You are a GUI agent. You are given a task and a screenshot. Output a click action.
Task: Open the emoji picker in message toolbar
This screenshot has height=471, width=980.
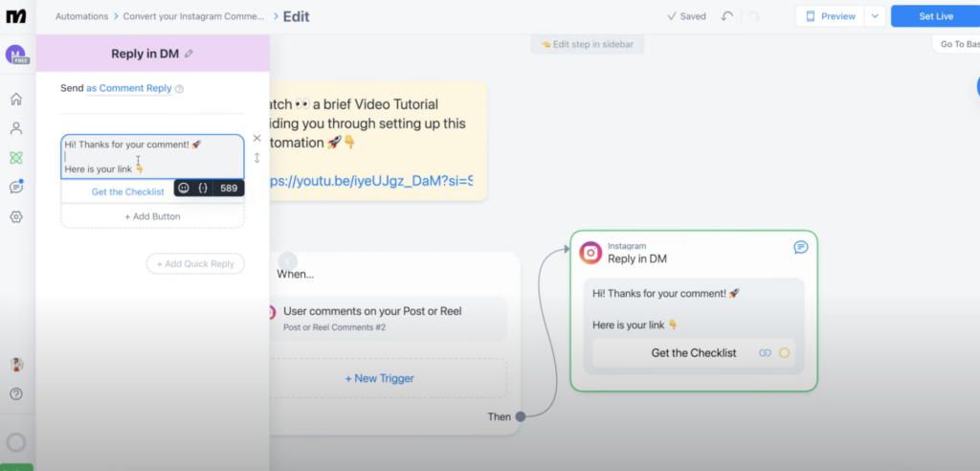[x=184, y=188]
